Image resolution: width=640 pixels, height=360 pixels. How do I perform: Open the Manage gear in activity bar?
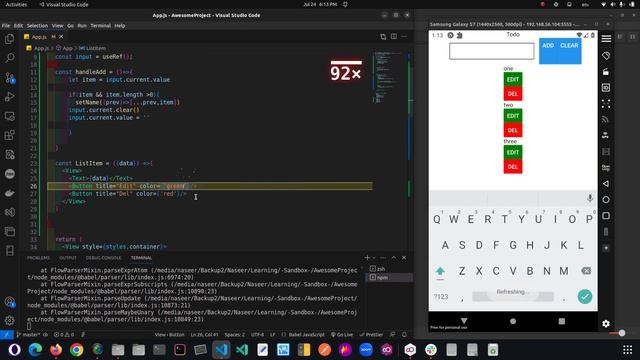(x=9, y=320)
